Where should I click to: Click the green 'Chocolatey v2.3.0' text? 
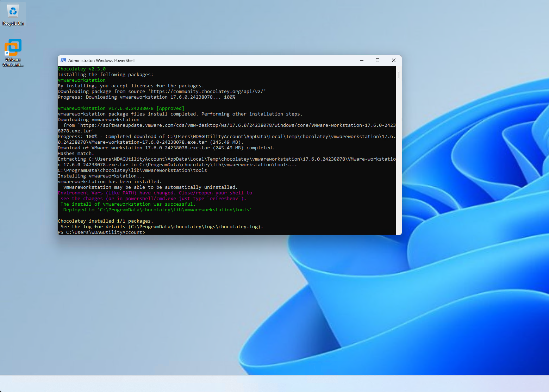82,69
